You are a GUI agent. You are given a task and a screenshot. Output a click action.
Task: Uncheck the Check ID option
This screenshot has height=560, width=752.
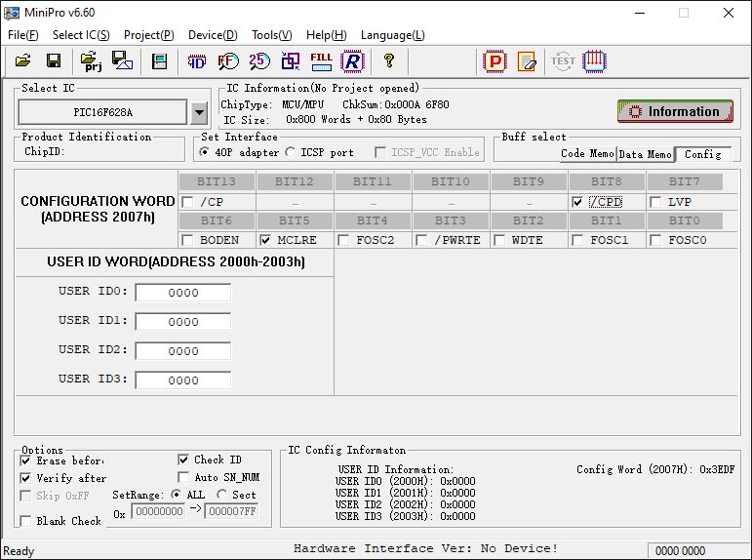click(x=183, y=460)
